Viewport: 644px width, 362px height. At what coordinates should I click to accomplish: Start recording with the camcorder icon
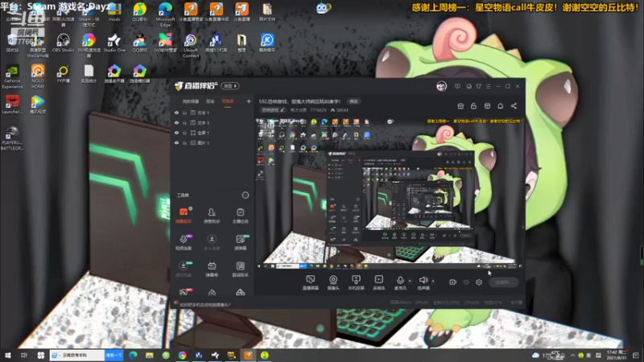point(452,282)
